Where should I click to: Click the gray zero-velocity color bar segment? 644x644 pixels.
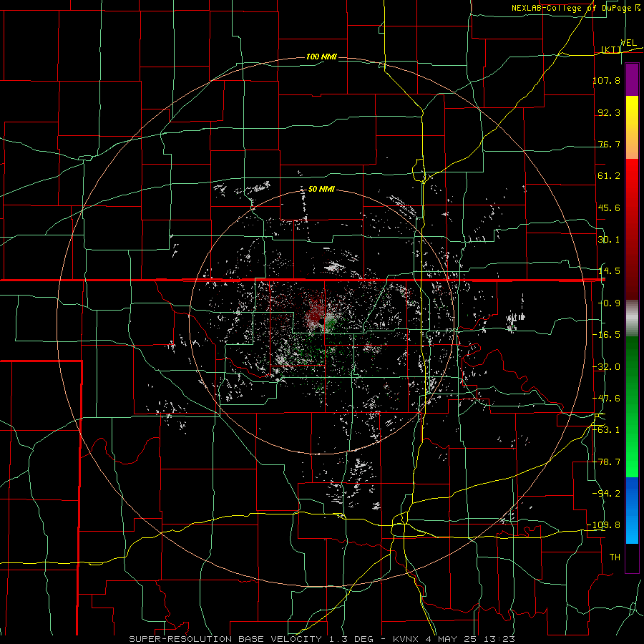tap(632, 318)
